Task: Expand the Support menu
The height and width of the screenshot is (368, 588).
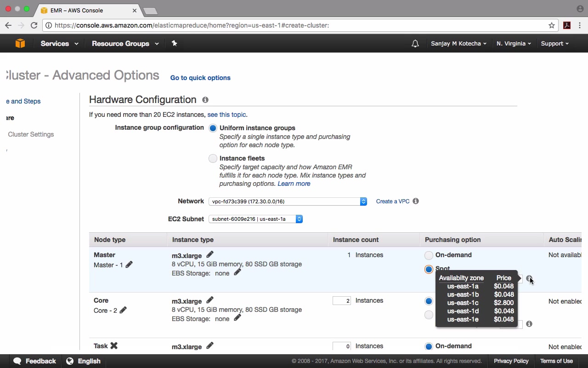Action: pyautogui.click(x=554, y=44)
